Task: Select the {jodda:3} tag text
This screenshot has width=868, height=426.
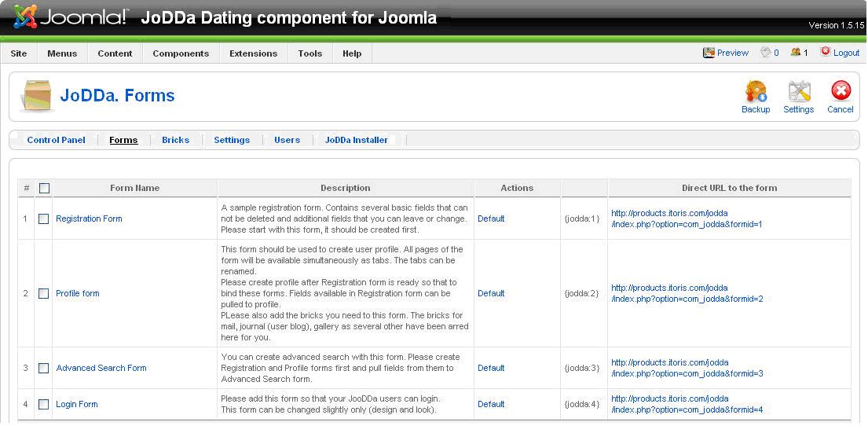Action: (x=582, y=369)
